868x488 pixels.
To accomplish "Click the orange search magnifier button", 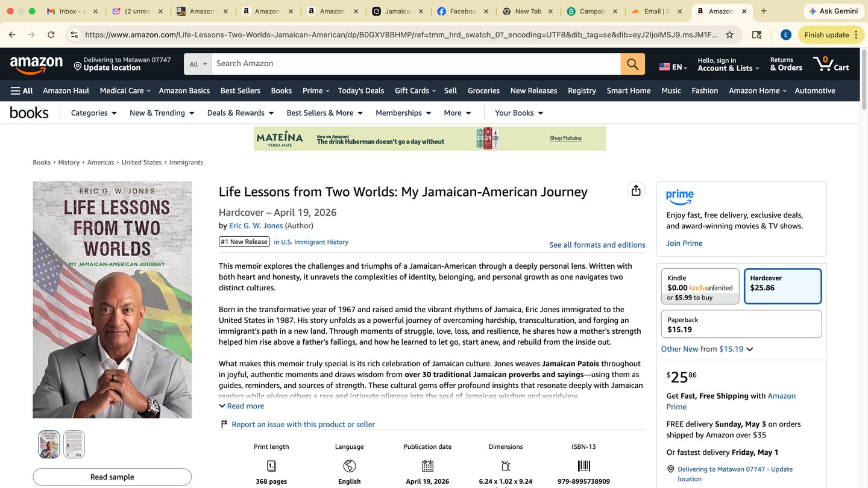I will click(x=632, y=64).
